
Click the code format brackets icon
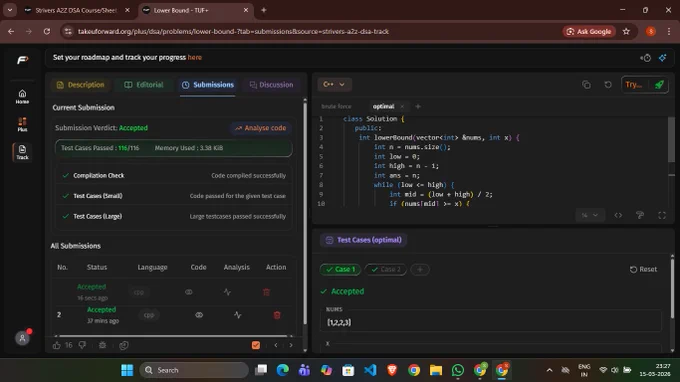pos(618,215)
